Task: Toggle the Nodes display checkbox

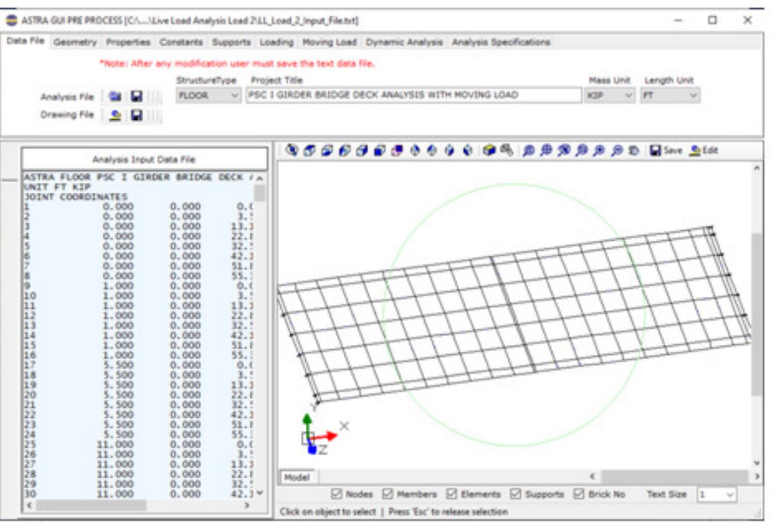Action: [335, 492]
